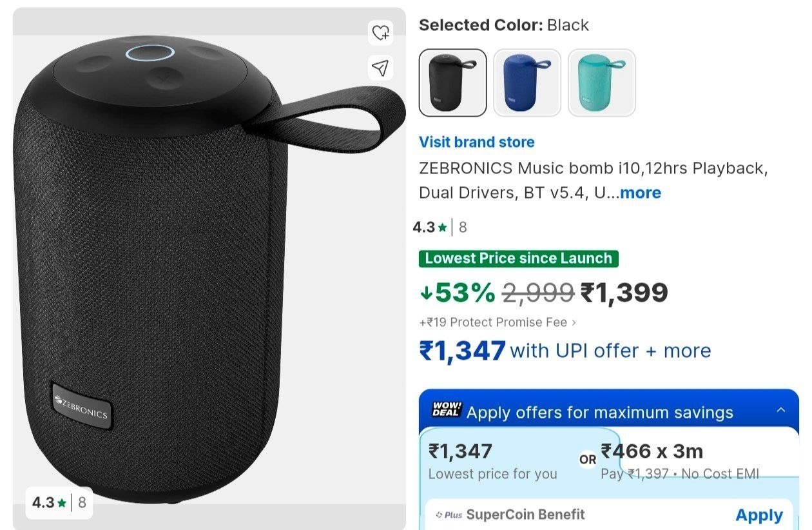This screenshot has height=530, width=812.
Task: Collapse the Apply offers for maximum savings panel
Action: pos(781,410)
